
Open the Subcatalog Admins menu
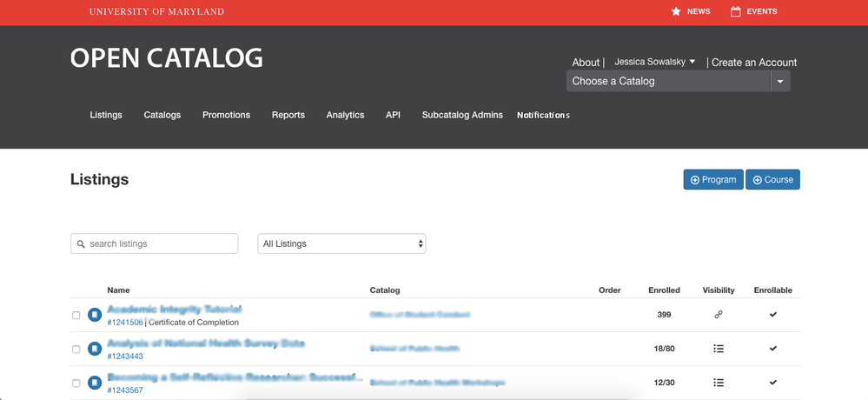462,115
